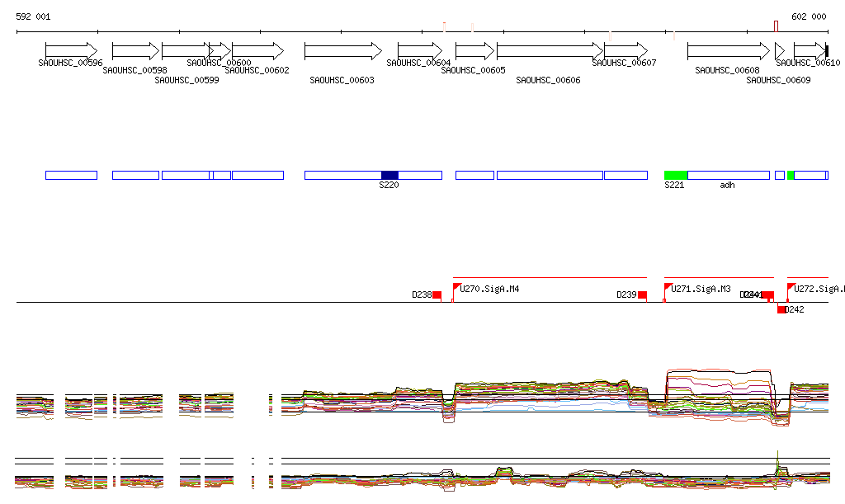Select the SAOUHSC_00610 gene arrow
The width and height of the screenshot is (845, 504).
point(810,51)
